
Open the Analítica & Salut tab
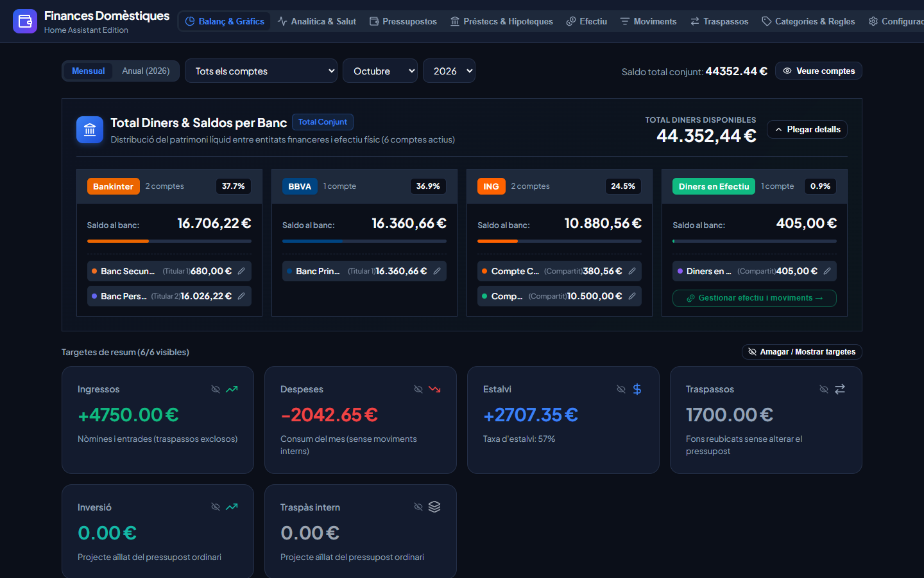317,21
